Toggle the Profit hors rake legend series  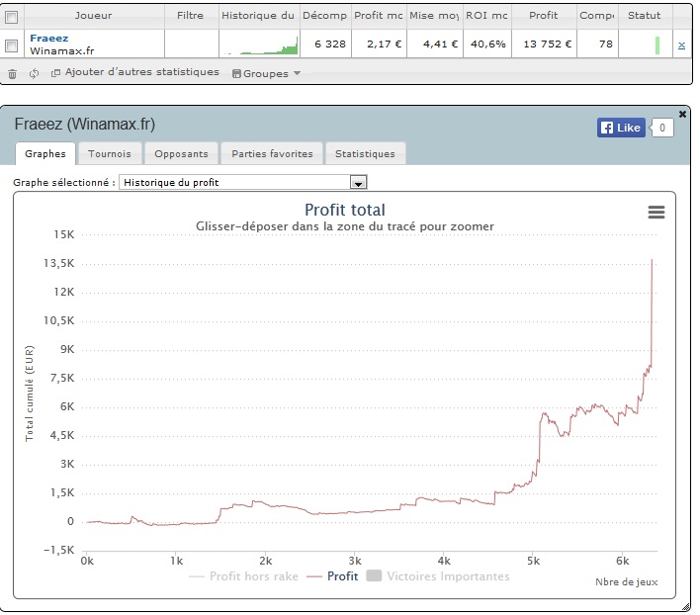(x=244, y=576)
